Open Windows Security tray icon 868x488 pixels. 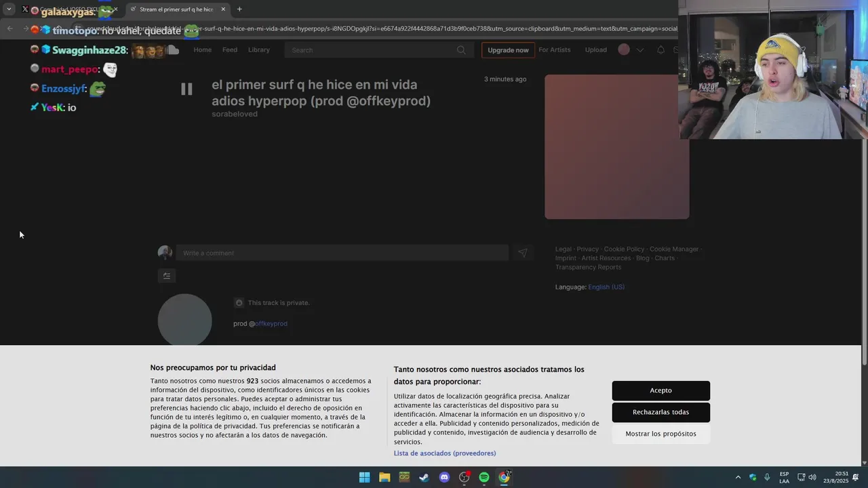tap(753, 477)
